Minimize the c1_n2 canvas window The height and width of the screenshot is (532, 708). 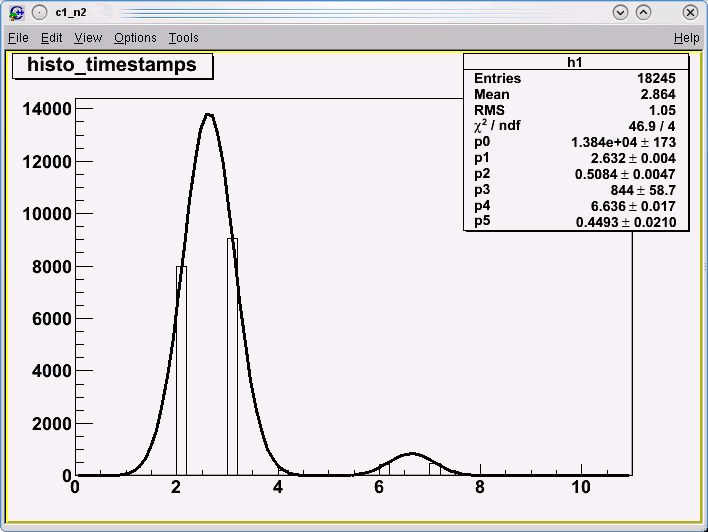click(x=620, y=13)
